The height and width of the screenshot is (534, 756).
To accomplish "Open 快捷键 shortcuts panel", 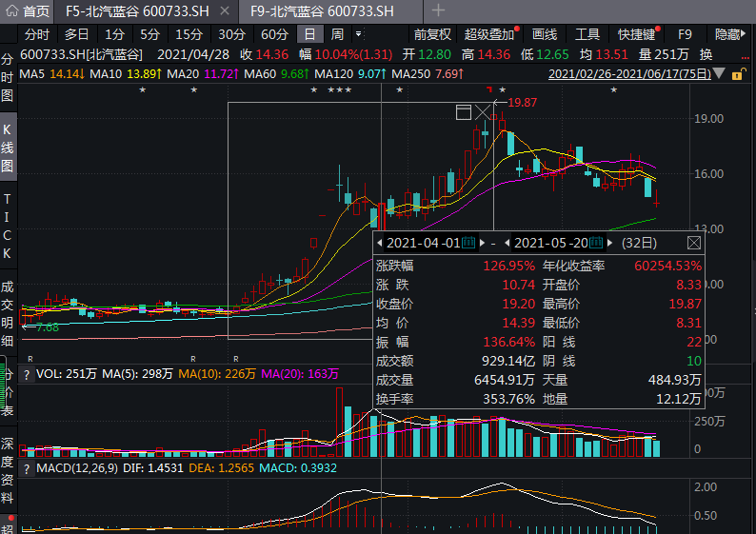I will click(x=636, y=34).
